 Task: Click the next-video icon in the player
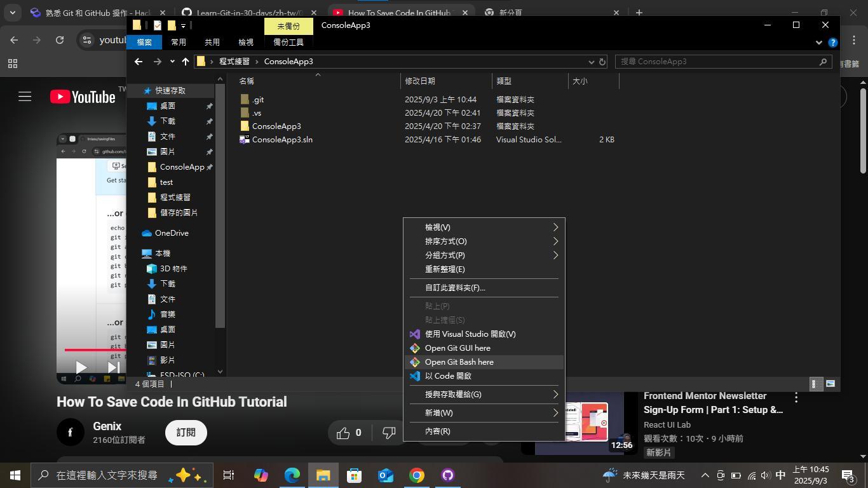pos(112,367)
